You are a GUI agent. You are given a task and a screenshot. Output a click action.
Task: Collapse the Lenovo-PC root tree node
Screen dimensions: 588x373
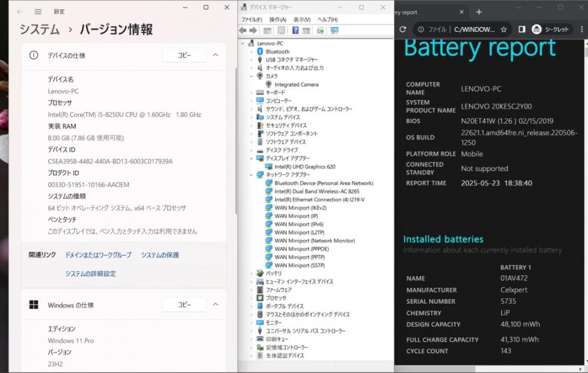pos(243,44)
